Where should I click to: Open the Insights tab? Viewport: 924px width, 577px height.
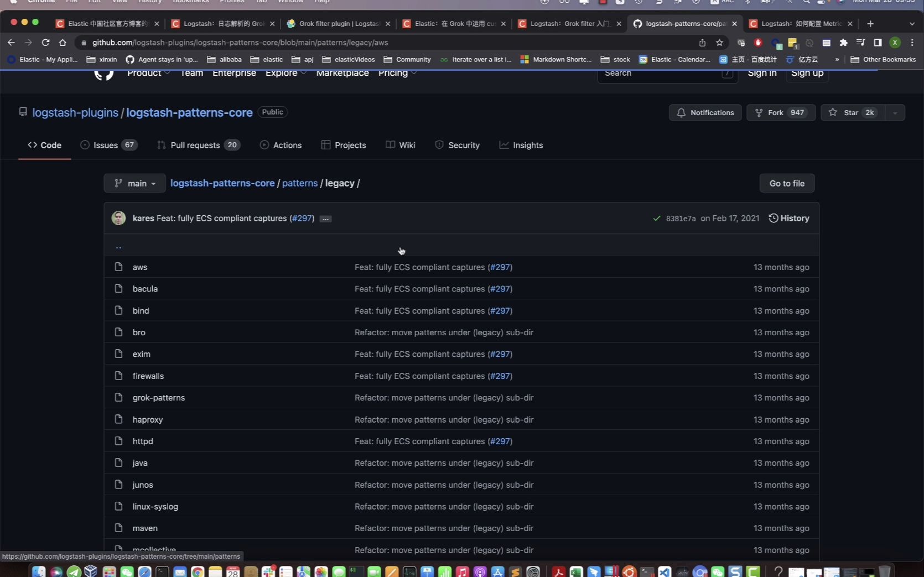[x=521, y=145]
